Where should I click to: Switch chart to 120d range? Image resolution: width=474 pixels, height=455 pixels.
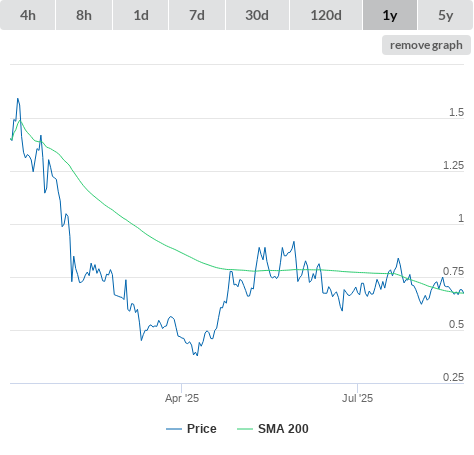[x=326, y=15]
